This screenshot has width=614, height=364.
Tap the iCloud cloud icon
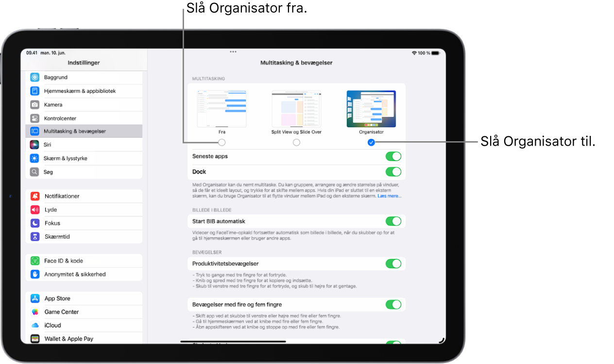[x=35, y=325]
